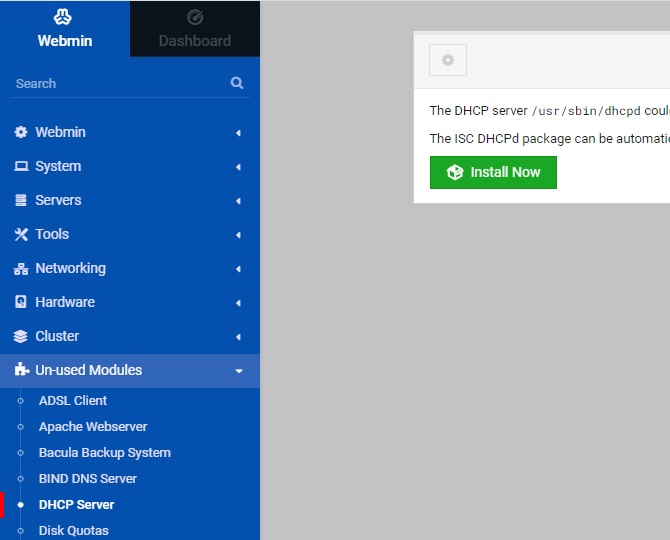
Task: Open the Bacula Backup System module
Action: [105, 452]
